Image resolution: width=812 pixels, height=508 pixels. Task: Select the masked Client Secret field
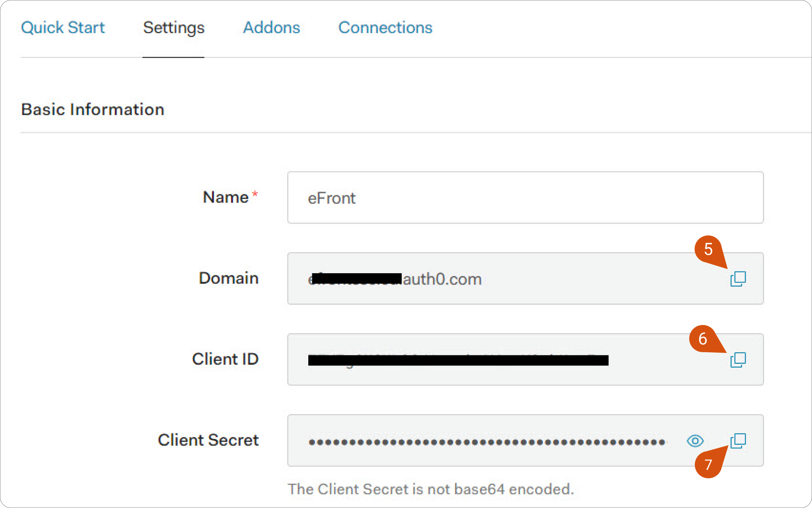tap(526, 441)
